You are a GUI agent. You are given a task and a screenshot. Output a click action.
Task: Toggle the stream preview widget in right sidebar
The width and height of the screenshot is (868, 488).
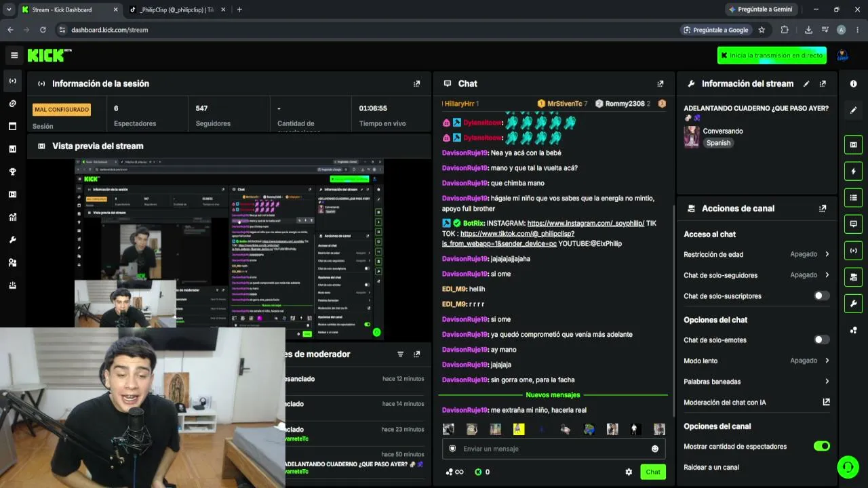pyautogui.click(x=853, y=144)
